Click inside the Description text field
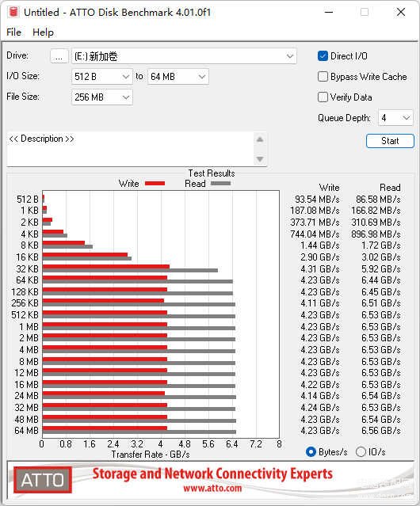The width and height of the screenshot is (420, 506). [131, 149]
